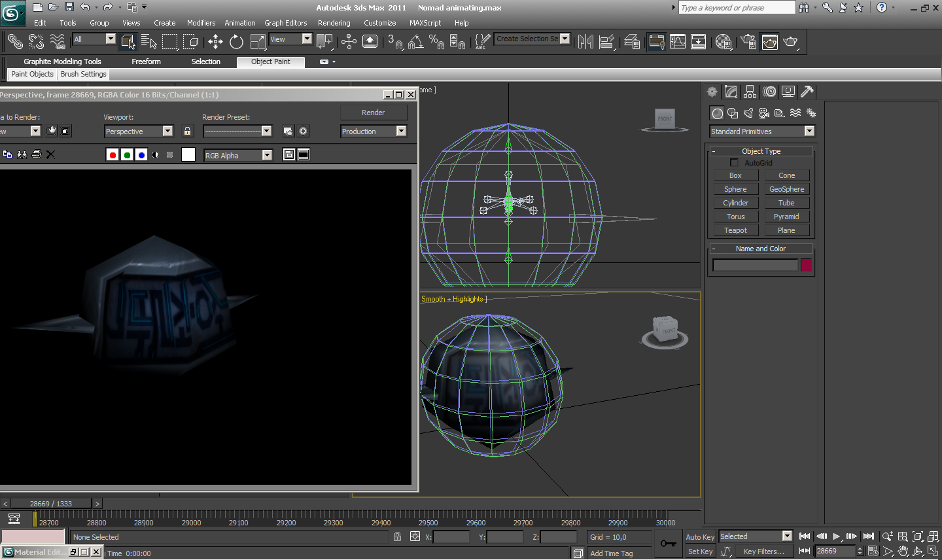Select the Select and Link tool
The image size is (942, 560).
pos(14,42)
